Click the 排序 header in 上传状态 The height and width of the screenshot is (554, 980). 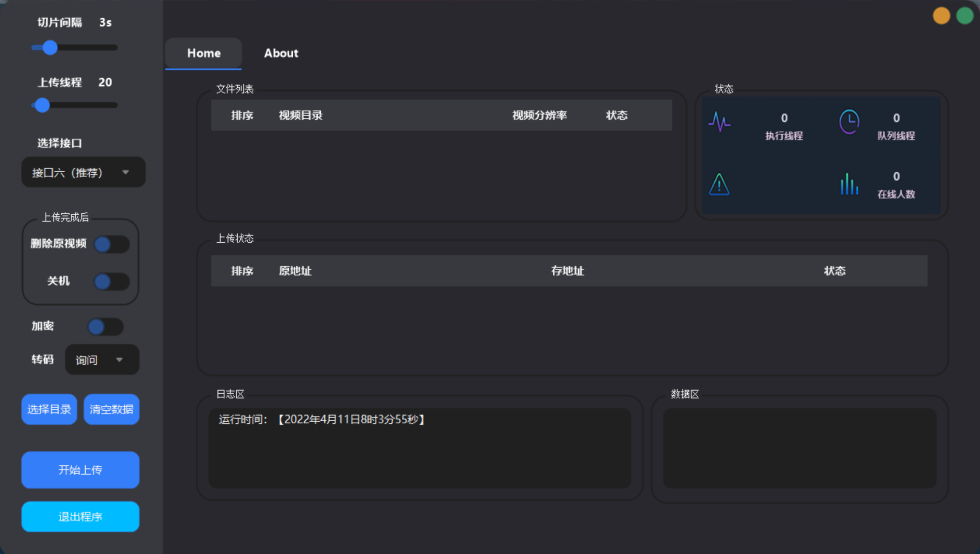(242, 271)
